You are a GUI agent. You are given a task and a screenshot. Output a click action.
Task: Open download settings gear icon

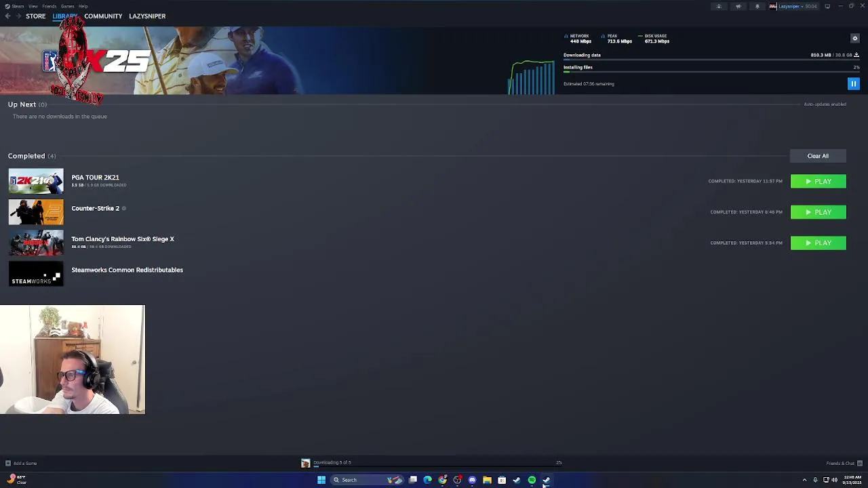(x=855, y=38)
